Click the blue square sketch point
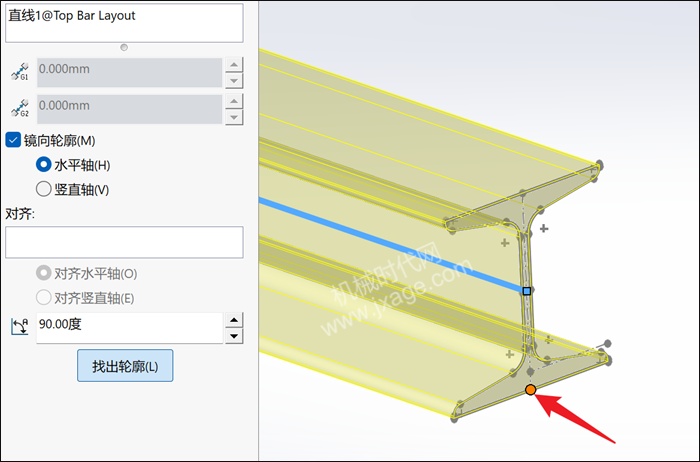Viewport: 700px width, 462px height. point(527,291)
